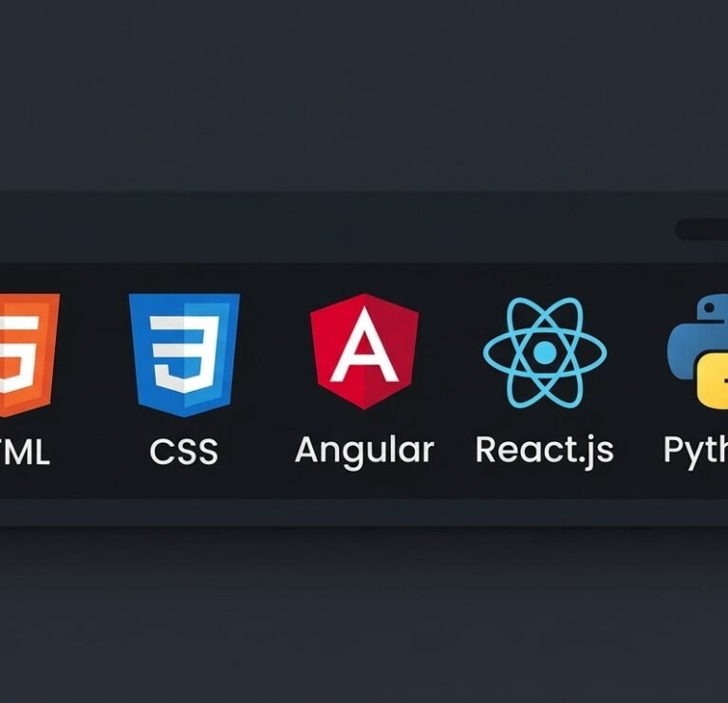Click the blue CSS3 shield icon
728x703 pixels.
tap(184, 355)
